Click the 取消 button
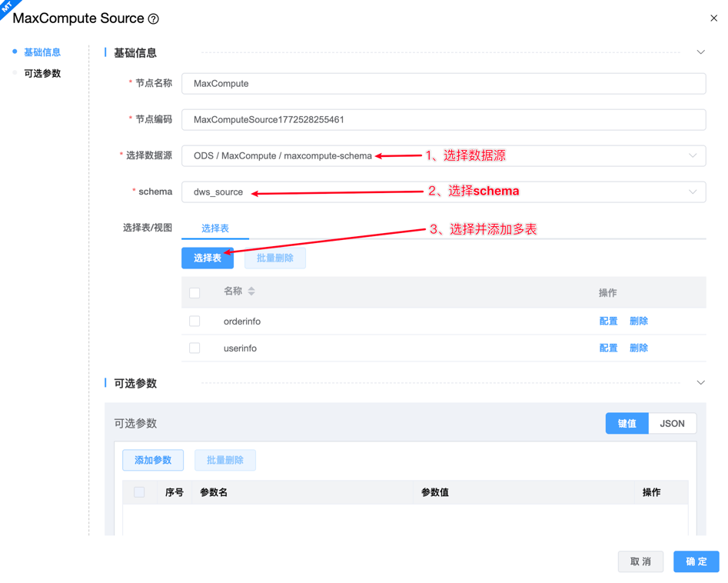The image size is (728, 583). pyautogui.click(x=640, y=561)
